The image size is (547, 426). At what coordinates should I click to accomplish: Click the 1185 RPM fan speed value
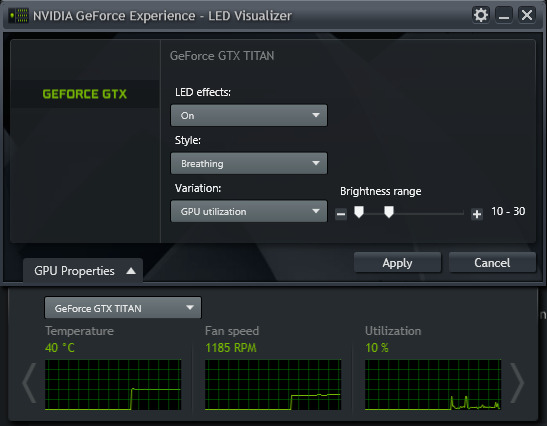point(231,347)
